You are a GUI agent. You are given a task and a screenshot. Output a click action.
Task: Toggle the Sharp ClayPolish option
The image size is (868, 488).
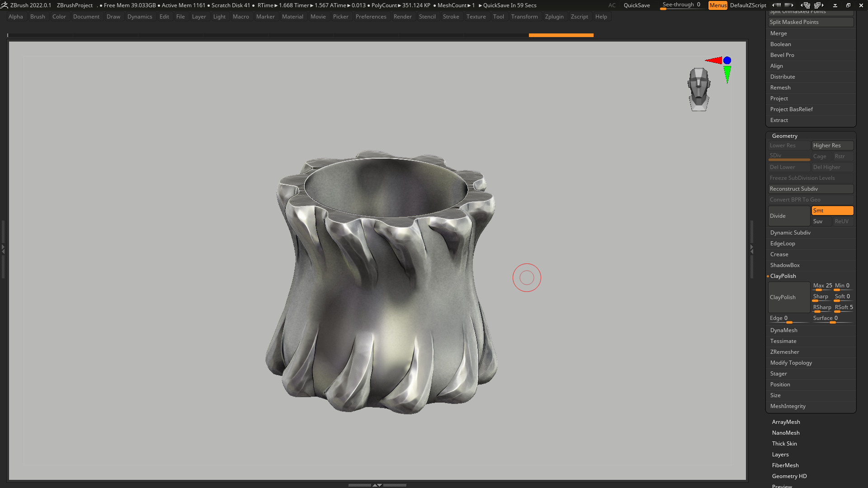(x=821, y=297)
